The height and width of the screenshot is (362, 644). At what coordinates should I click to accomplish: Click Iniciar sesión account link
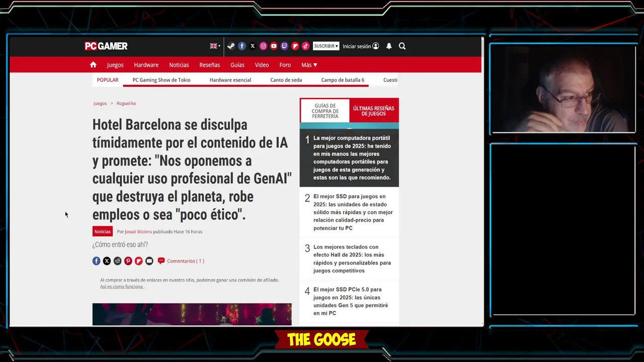click(x=361, y=46)
